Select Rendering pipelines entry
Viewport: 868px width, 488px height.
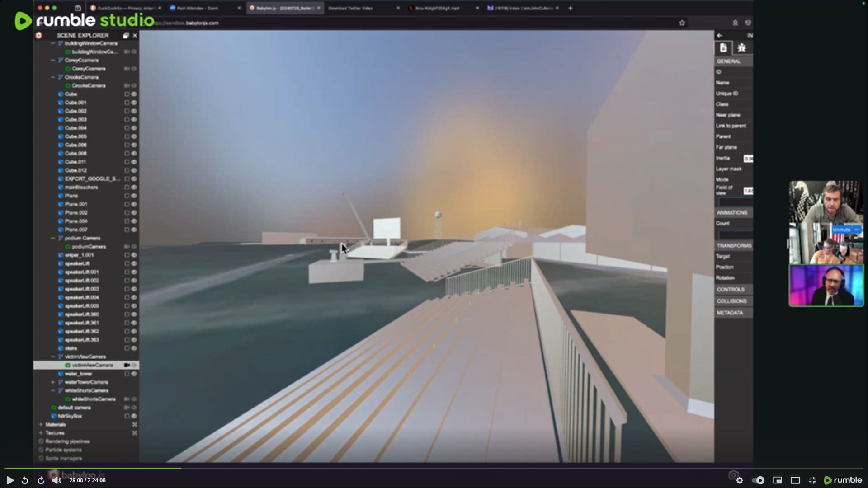[67, 441]
